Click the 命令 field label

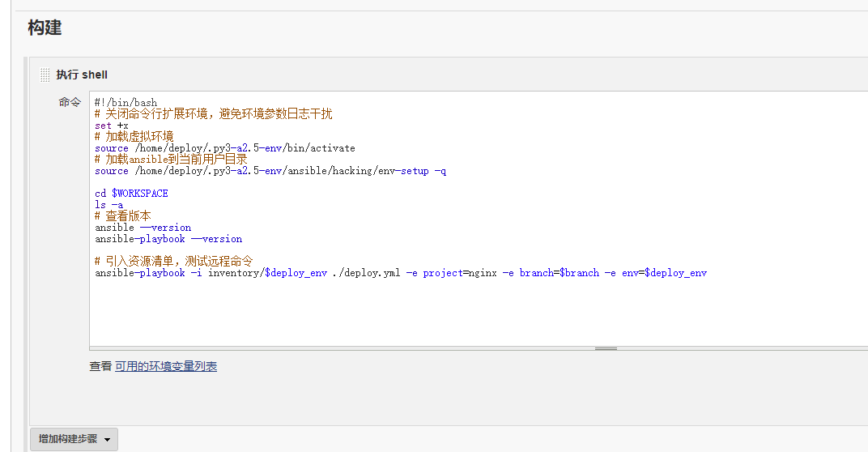point(70,102)
